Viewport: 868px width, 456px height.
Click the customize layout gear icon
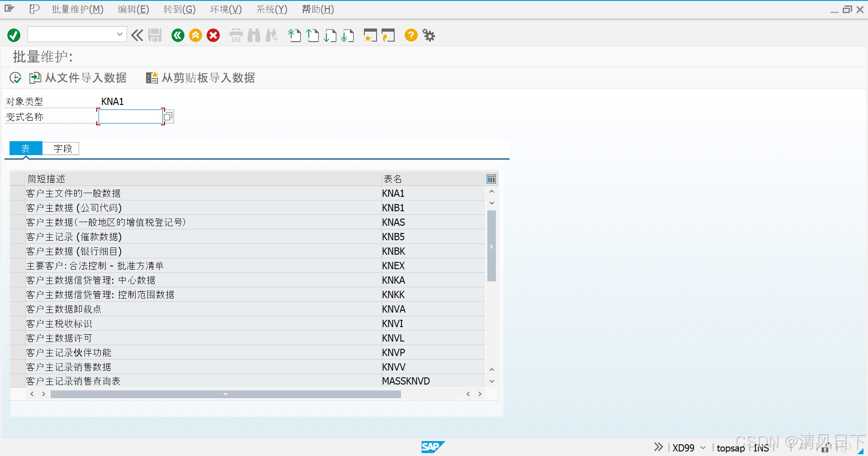(428, 35)
